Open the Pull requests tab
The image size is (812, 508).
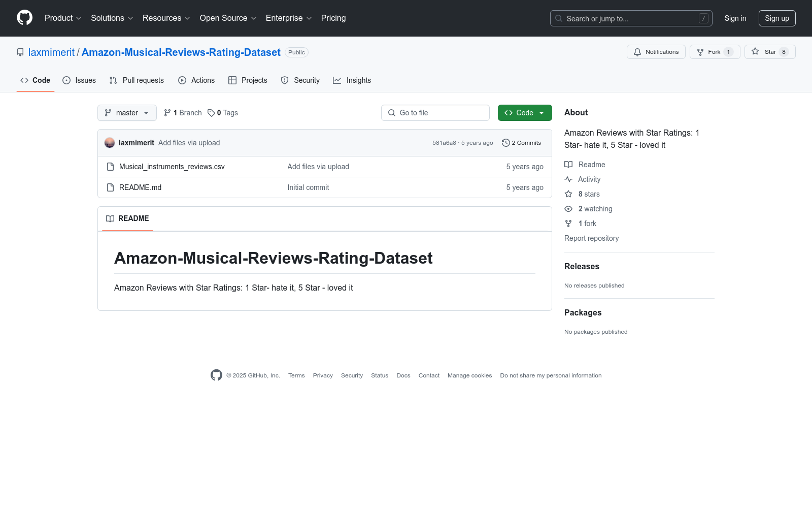point(137,80)
